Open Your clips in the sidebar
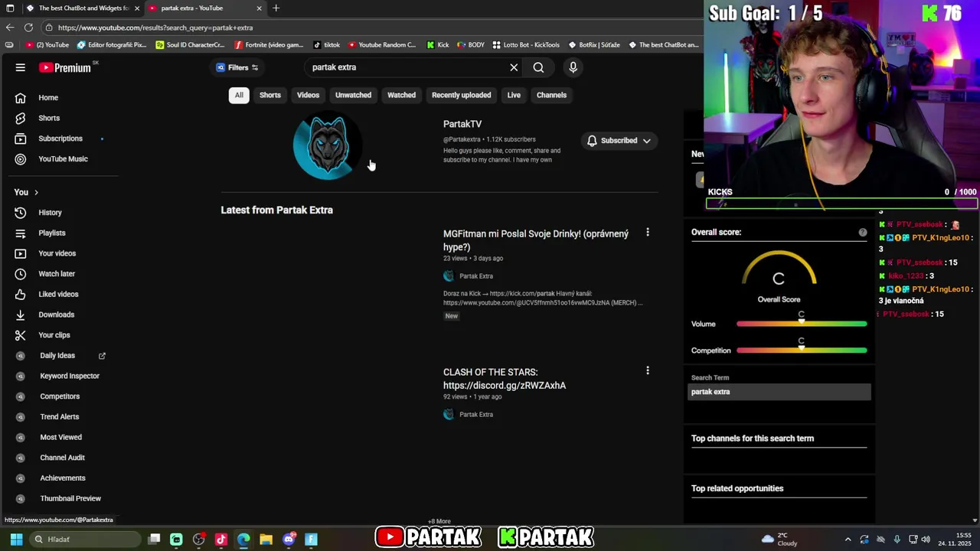Image resolution: width=980 pixels, height=551 pixels. tap(54, 335)
